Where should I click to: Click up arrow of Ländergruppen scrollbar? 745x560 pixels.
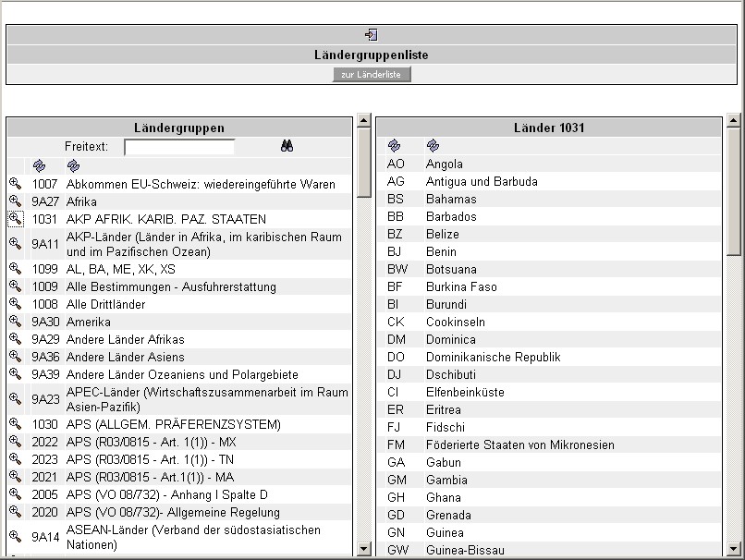[363, 121]
